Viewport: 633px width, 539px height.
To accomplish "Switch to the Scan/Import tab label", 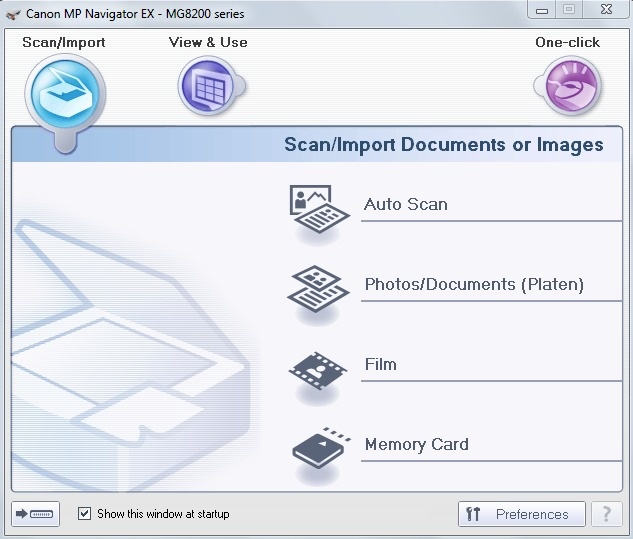I will (x=63, y=42).
